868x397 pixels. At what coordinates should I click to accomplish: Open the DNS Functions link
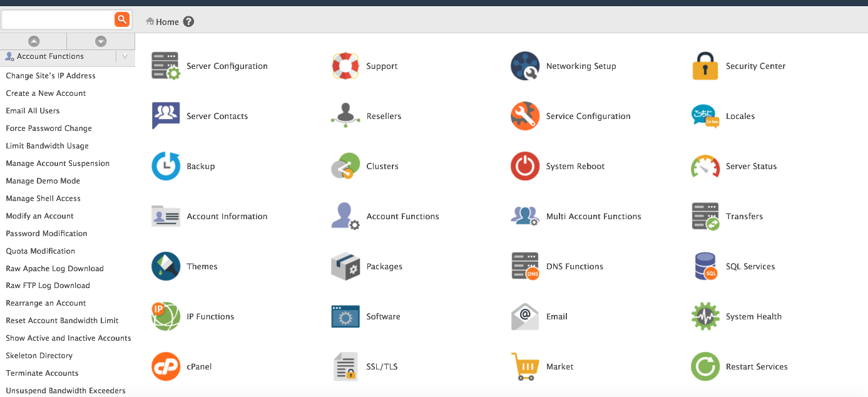click(574, 266)
